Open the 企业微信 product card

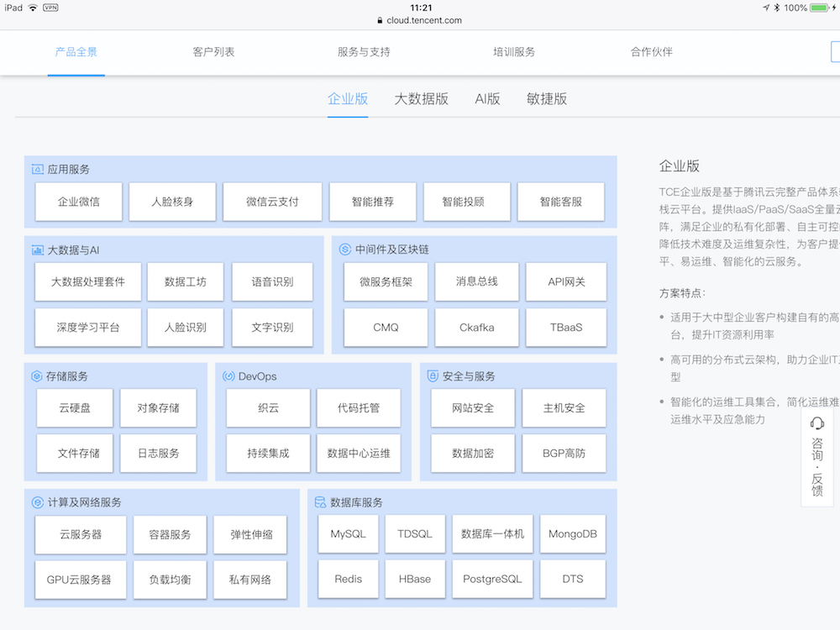pos(79,202)
